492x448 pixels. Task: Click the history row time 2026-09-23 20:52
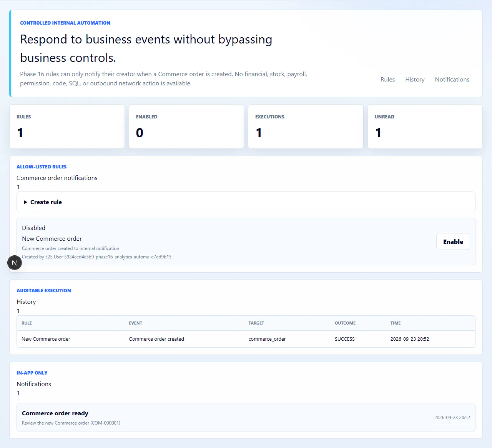pos(410,339)
